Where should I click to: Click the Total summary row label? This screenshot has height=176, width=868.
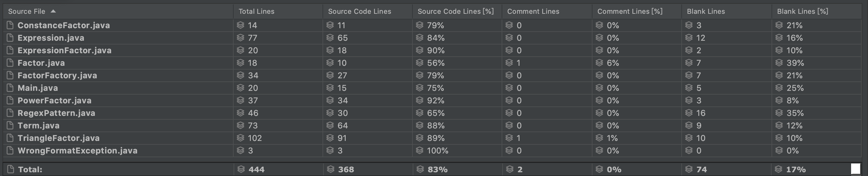click(30, 169)
